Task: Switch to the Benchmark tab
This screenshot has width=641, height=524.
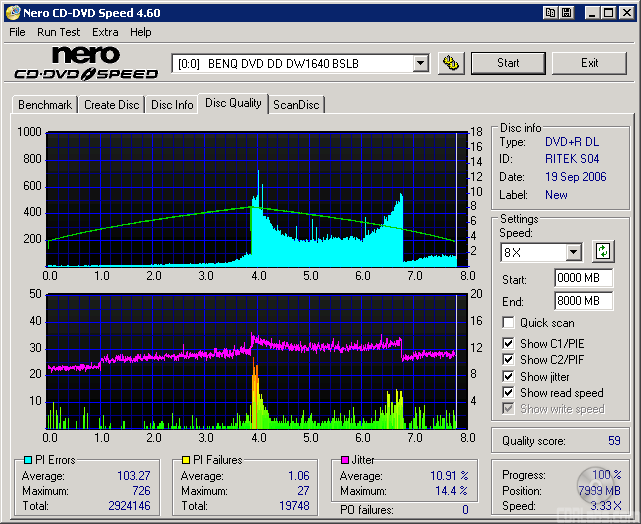Action: [x=45, y=105]
